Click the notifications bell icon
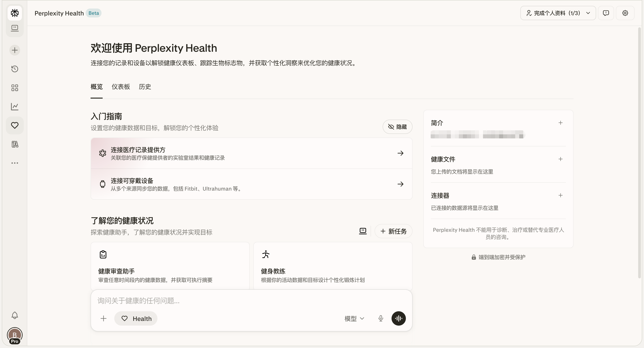The height and width of the screenshot is (348, 644). click(15, 315)
